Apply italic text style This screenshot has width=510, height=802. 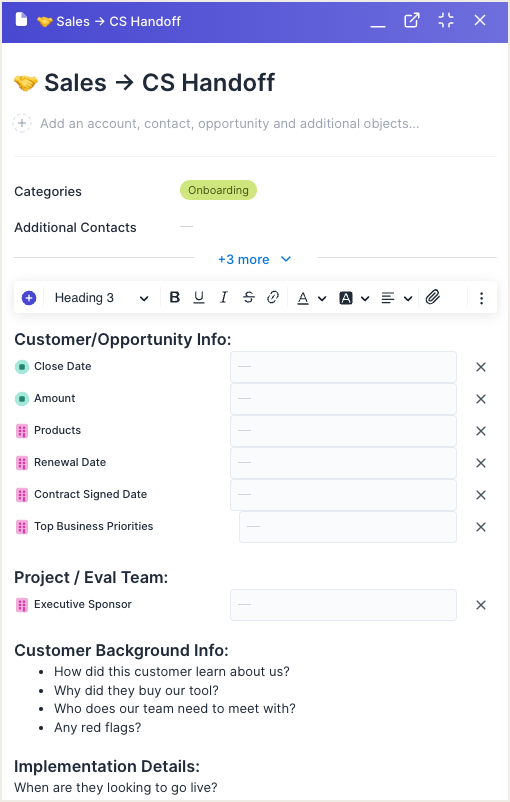[x=224, y=298]
